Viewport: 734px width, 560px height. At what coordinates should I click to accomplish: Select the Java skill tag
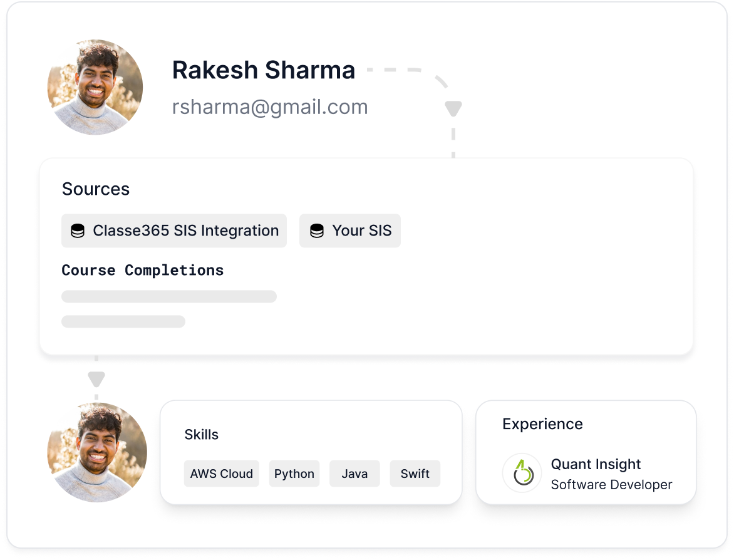point(355,474)
